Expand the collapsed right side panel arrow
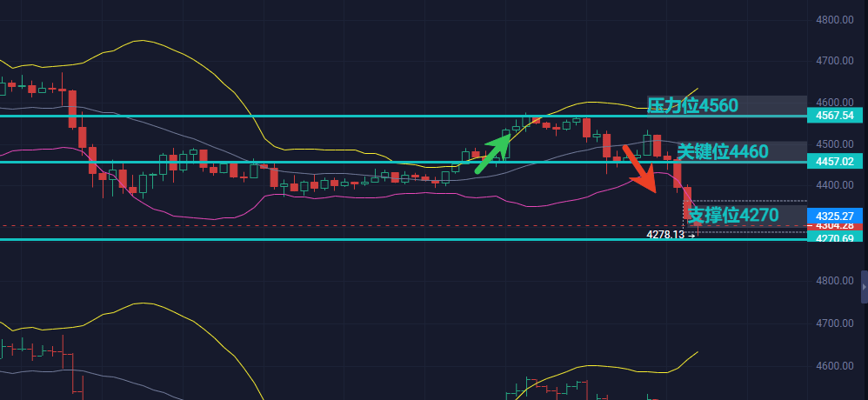Image resolution: width=868 pixels, height=400 pixels. click(865, 287)
